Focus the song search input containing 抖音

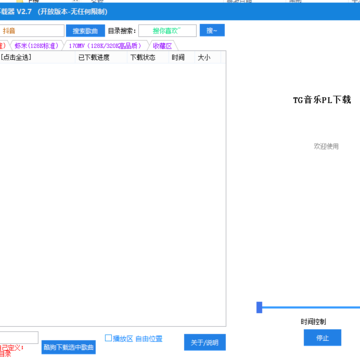[32, 31]
